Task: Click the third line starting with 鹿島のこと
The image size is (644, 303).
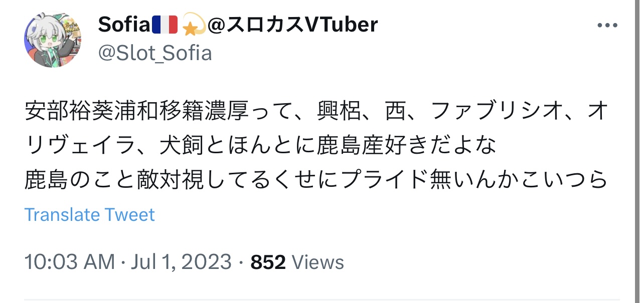Action: [316, 179]
